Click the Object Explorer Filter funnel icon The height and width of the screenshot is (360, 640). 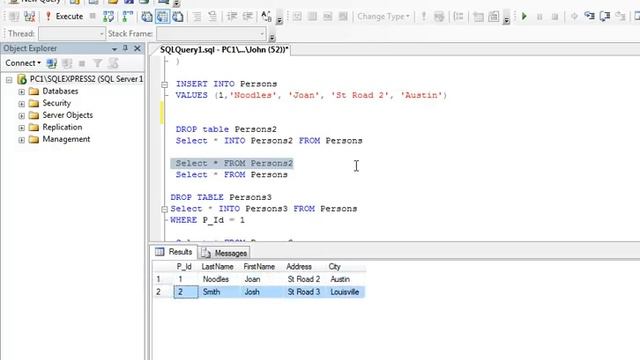click(x=98, y=63)
